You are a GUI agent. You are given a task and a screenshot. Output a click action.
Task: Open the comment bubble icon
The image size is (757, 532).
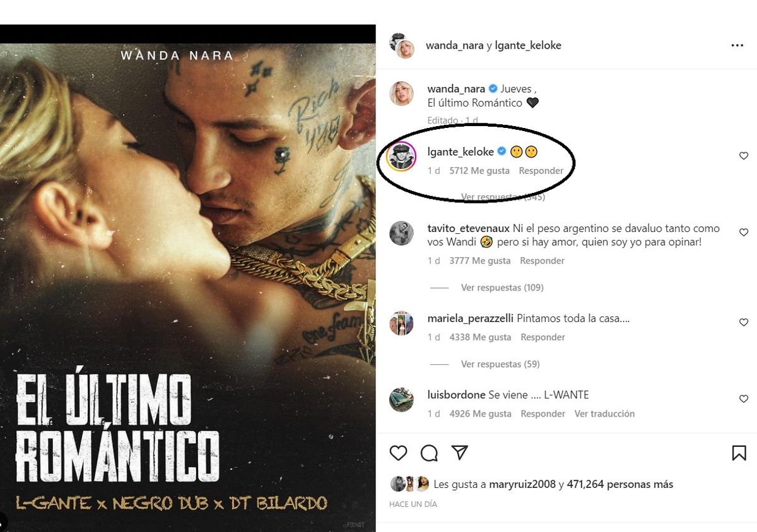pos(429,453)
